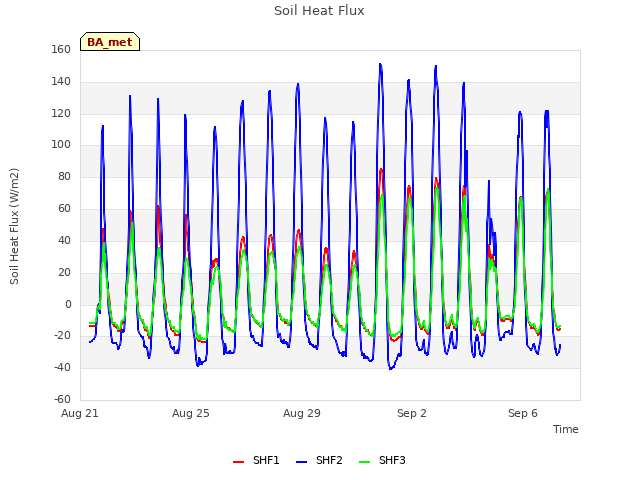640x480 pixels.
Task: Click the 'Aug 21' x-axis tick label
Action: (x=80, y=413)
